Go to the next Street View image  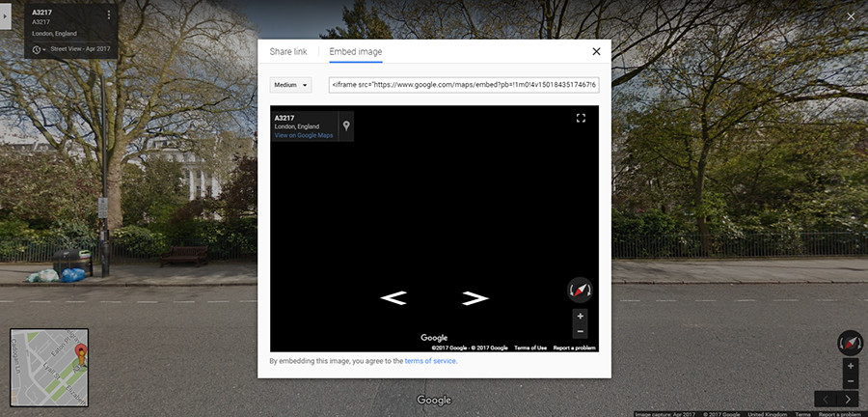pos(848,399)
